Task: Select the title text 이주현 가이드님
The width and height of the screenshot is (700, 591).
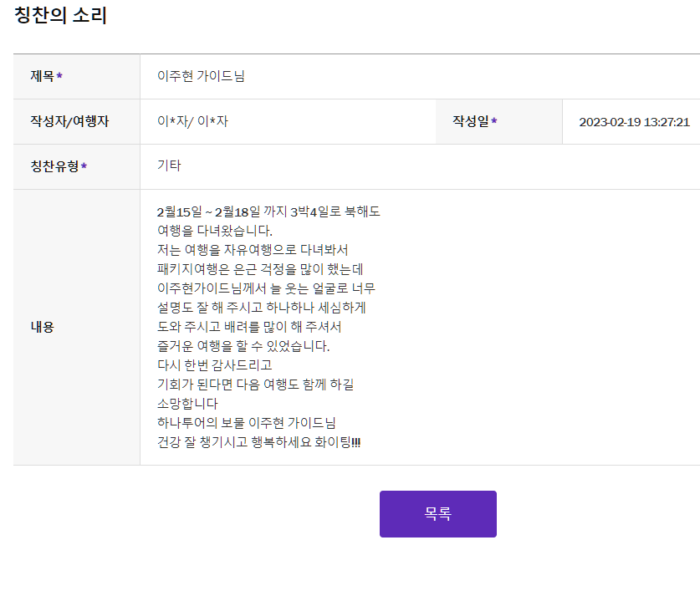Action: (x=201, y=76)
